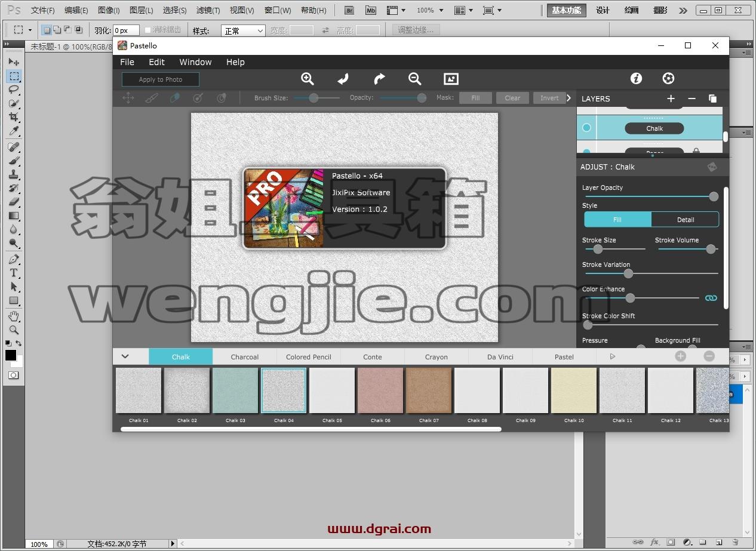Image resolution: width=756 pixels, height=551 pixels.
Task: Select the Chalk 03 preset thumbnail
Action: [235, 390]
